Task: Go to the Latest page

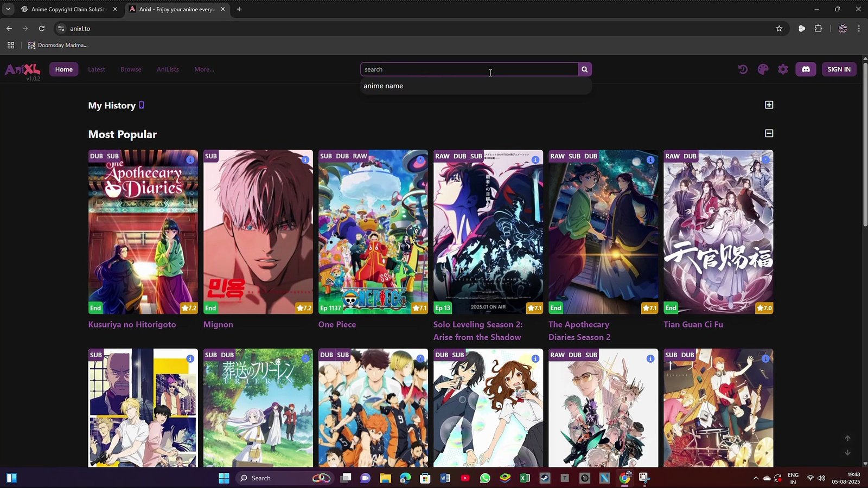Action: tap(97, 69)
